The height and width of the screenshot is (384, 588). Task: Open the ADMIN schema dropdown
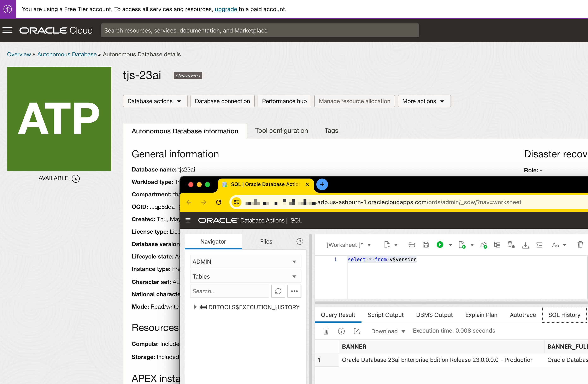pos(246,261)
